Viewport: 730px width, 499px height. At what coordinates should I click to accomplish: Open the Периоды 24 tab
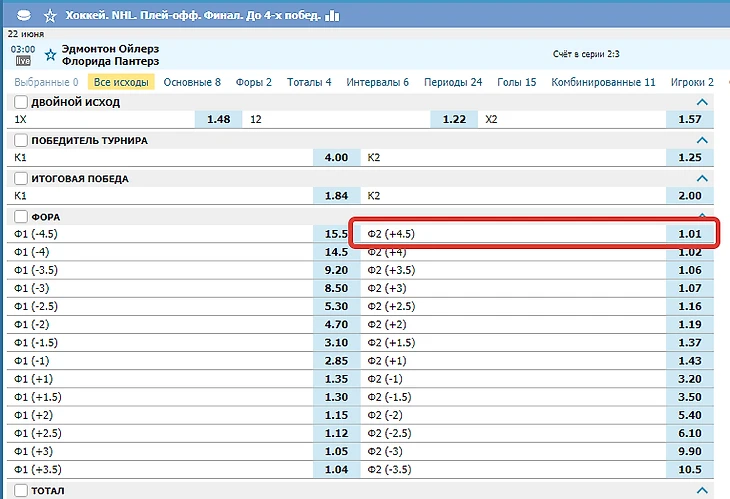pyautogui.click(x=453, y=82)
